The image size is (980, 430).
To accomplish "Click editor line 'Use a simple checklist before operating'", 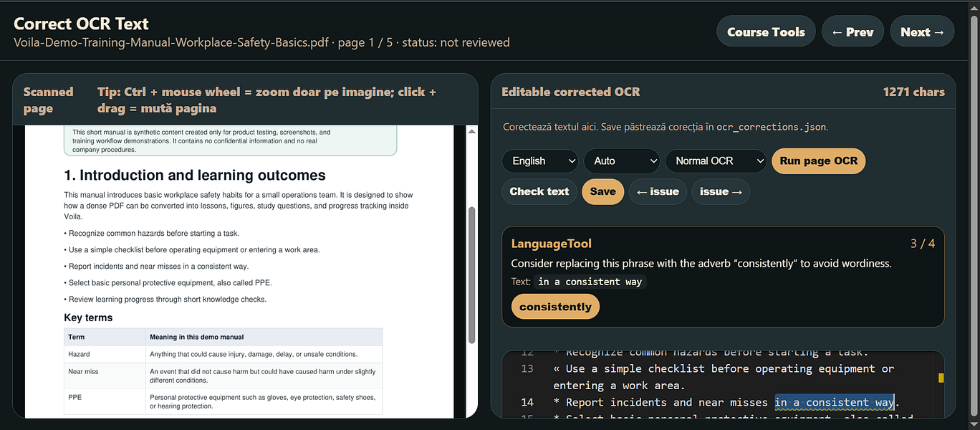I will pos(724,377).
